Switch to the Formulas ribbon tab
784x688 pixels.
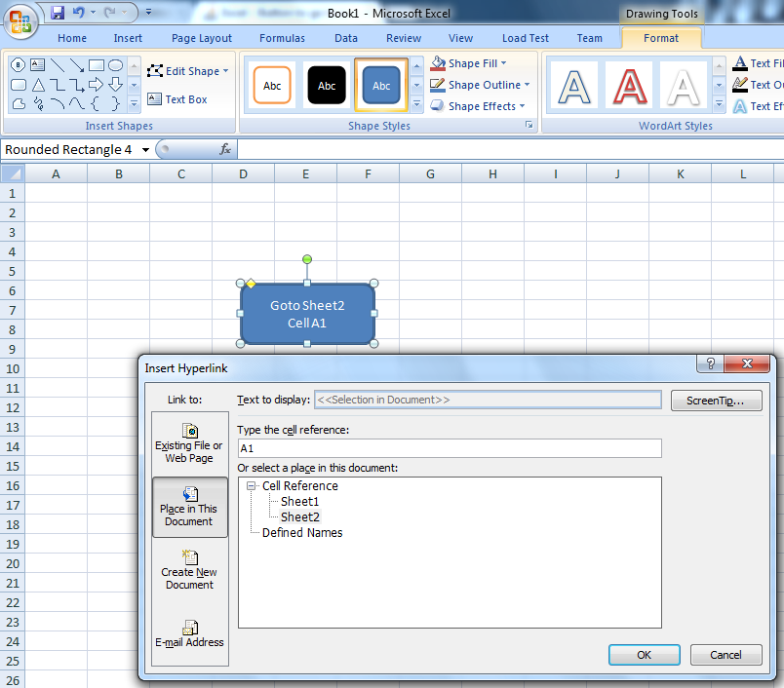coord(282,38)
